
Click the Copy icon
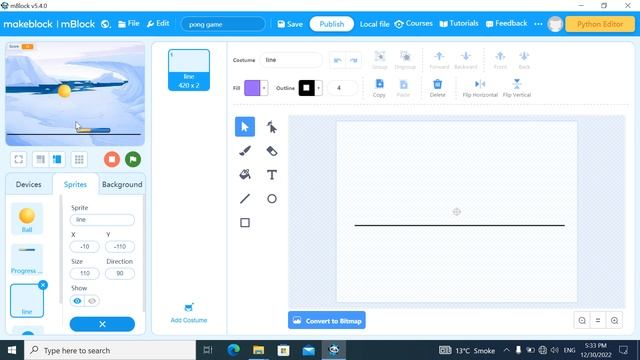click(x=379, y=88)
